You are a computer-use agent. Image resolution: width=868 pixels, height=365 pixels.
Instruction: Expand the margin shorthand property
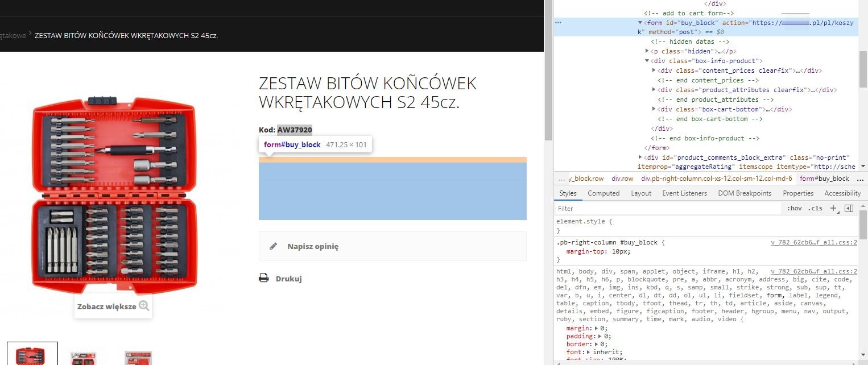[596, 328]
